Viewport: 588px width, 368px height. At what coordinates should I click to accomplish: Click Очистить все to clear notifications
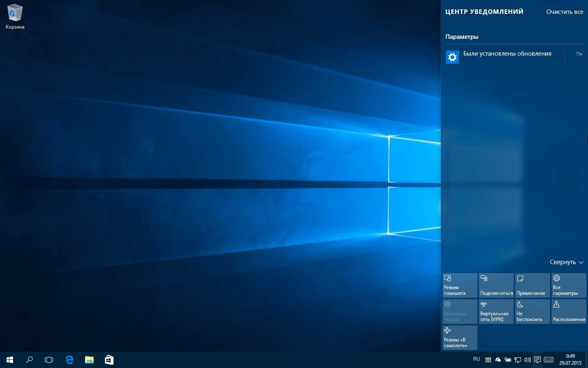pos(565,12)
